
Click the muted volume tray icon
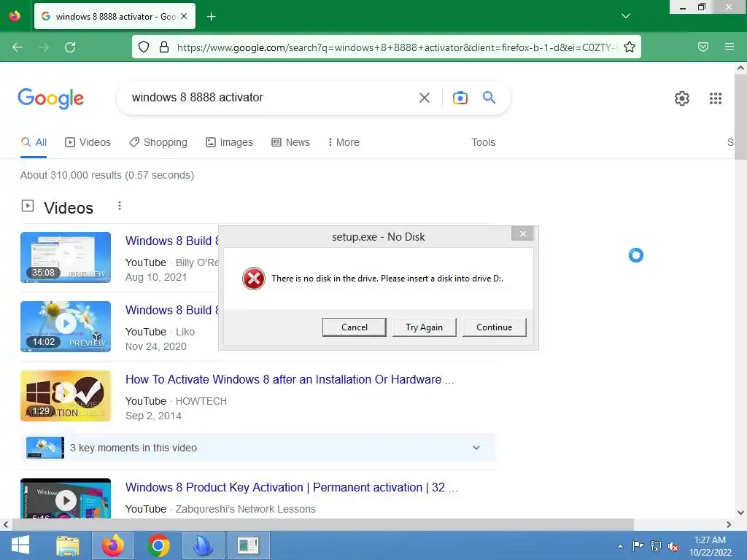(x=673, y=546)
